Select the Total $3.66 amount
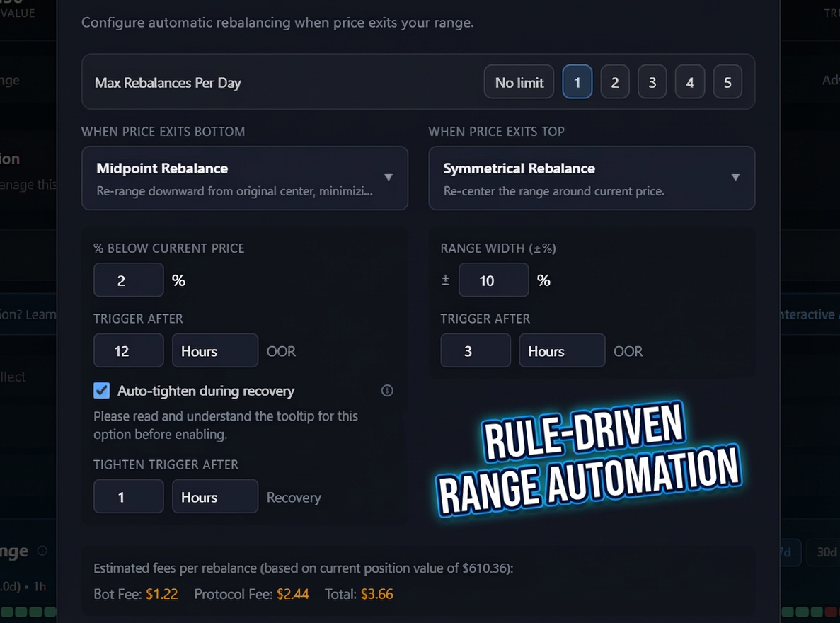The height and width of the screenshot is (623, 840). (376, 594)
